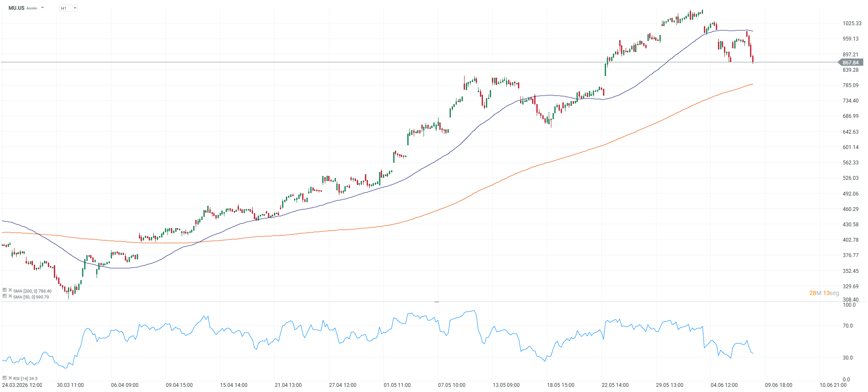Open settings icon for SMA 200 indicator

(4, 290)
